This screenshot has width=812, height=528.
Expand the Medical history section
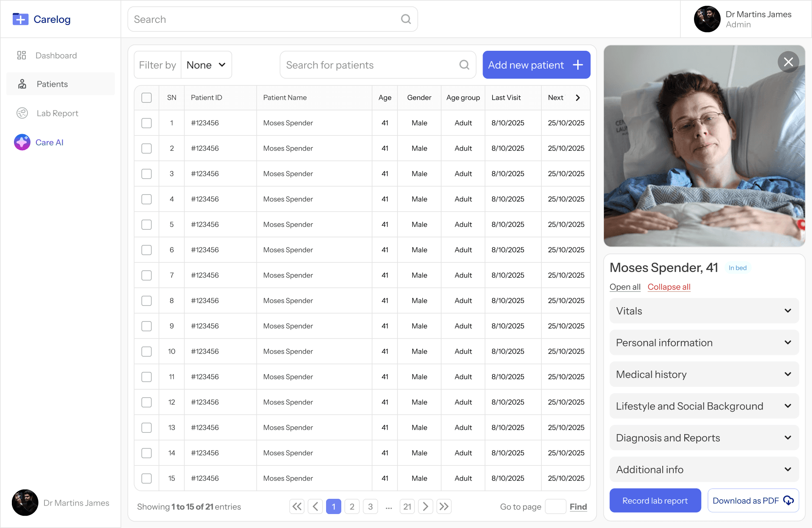(704, 374)
